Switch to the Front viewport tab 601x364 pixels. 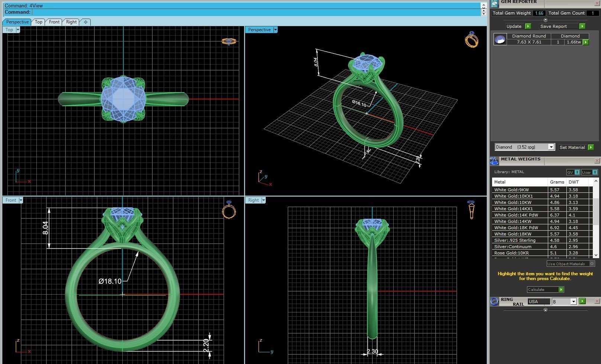point(54,22)
